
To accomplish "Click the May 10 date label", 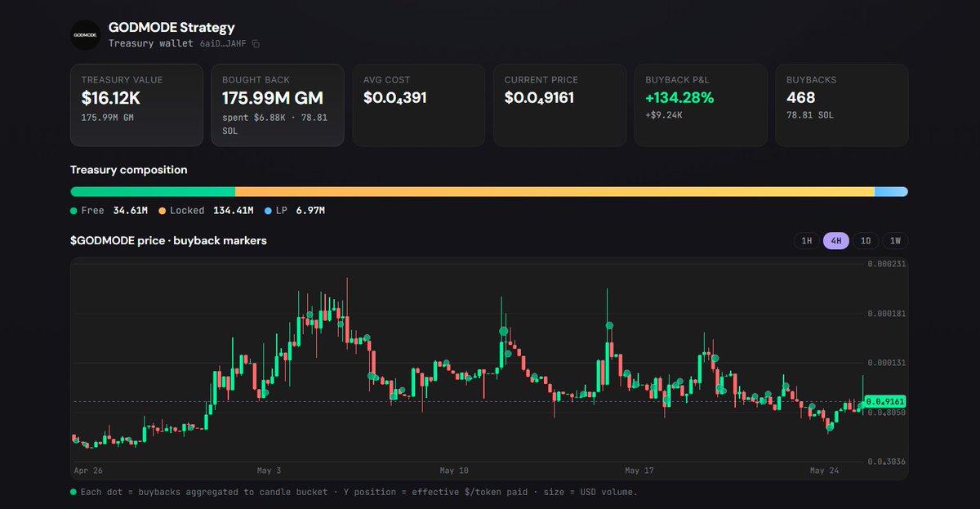I will [x=454, y=471].
